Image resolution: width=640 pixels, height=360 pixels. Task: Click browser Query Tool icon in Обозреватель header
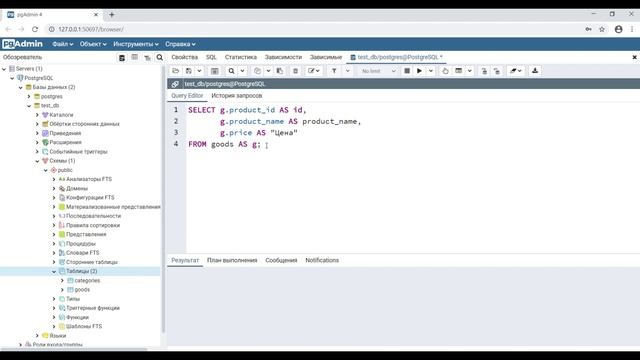(122, 58)
